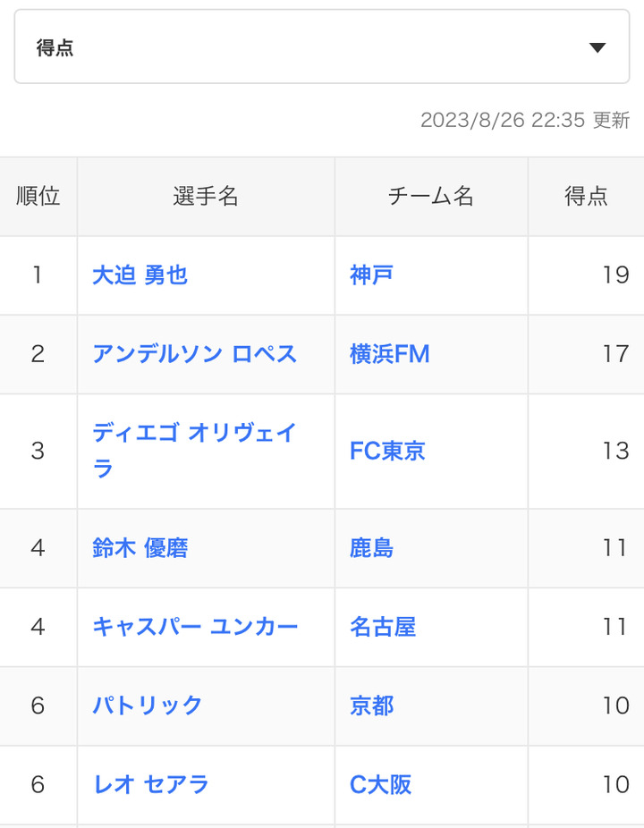Open team link 名古屋

click(x=383, y=626)
